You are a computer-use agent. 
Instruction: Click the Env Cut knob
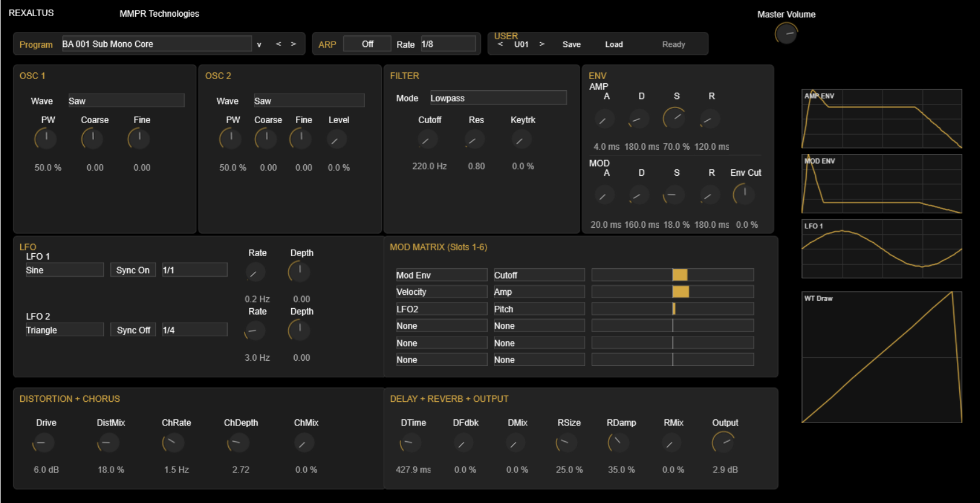tap(744, 194)
